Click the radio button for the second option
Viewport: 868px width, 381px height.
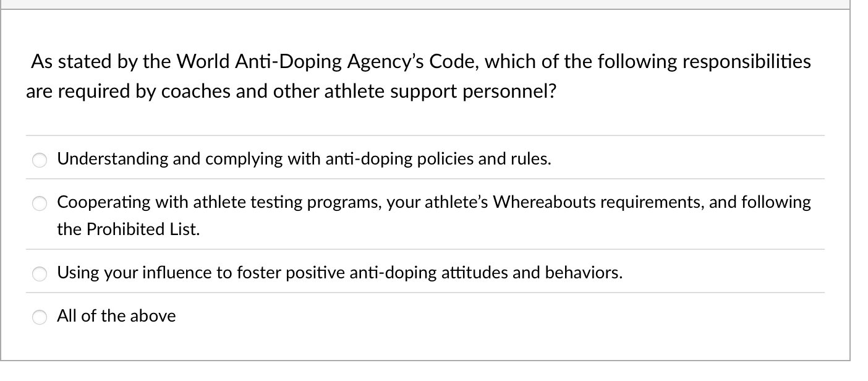click(x=40, y=203)
